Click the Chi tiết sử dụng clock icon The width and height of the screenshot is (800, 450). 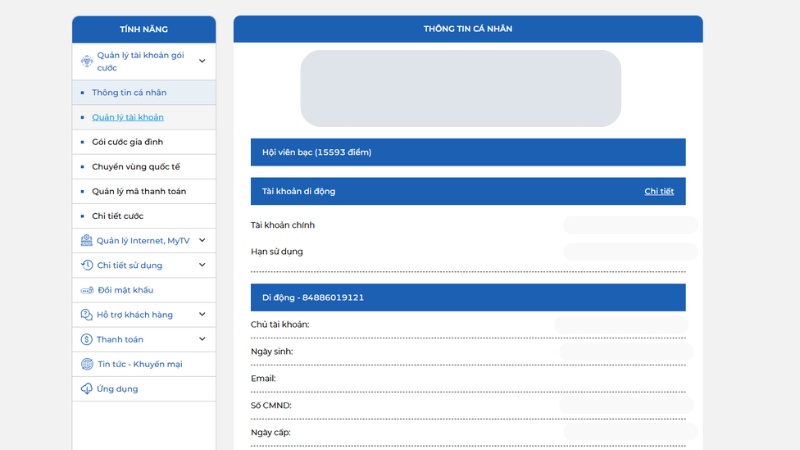click(x=87, y=265)
